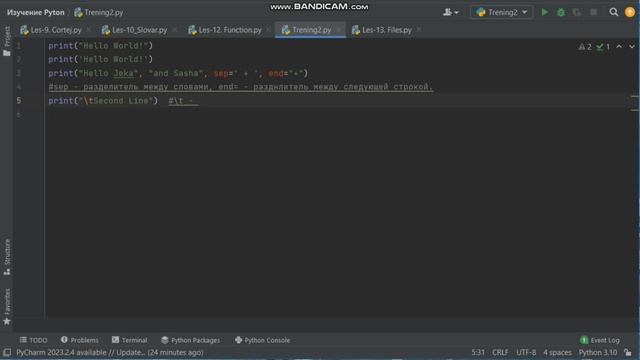Close the Trening2.py tab
640x360 pixels.
coord(338,29)
